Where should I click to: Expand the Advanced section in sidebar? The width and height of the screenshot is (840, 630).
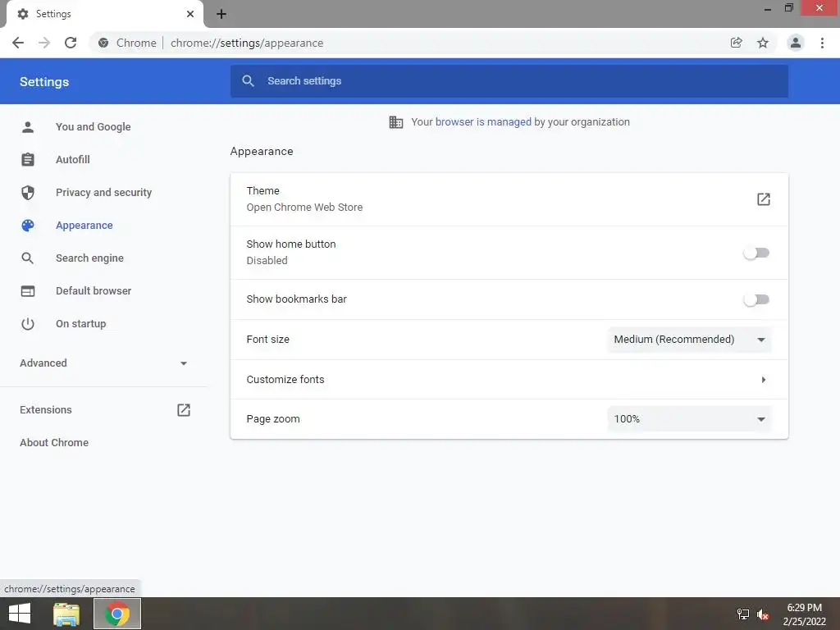pos(103,363)
